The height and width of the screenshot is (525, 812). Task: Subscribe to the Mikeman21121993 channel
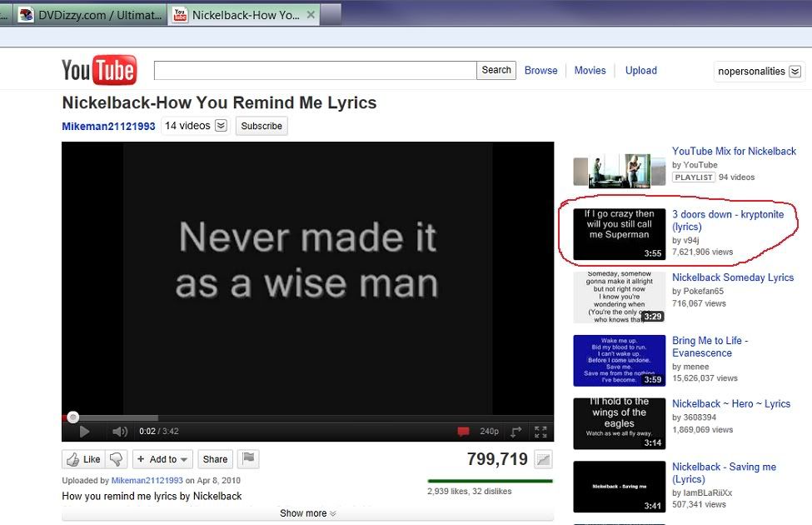pyautogui.click(x=262, y=126)
